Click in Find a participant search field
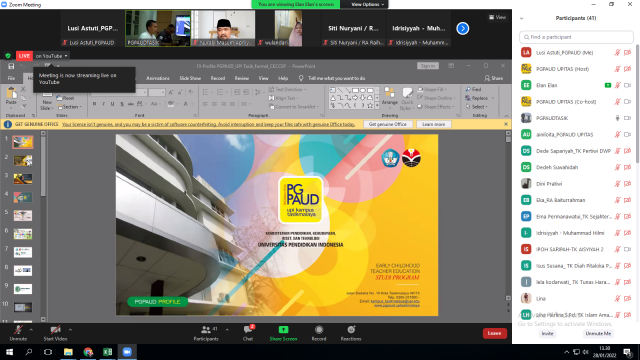 (x=576, y=37)
